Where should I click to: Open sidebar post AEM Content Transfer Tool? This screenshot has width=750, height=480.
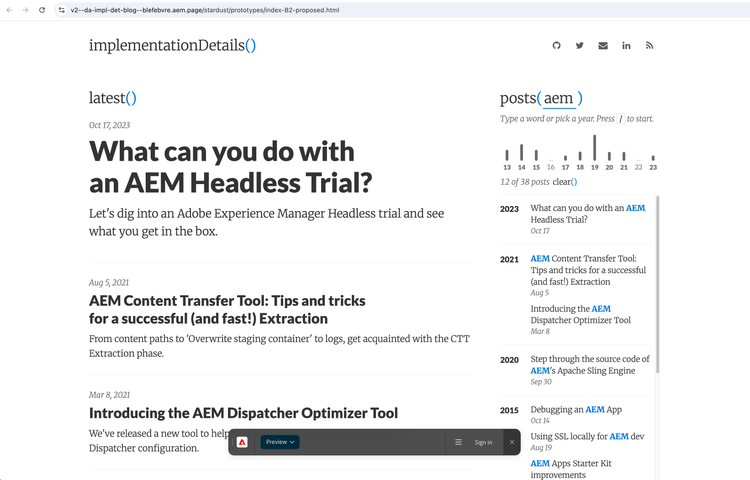[x=588, y=270]
